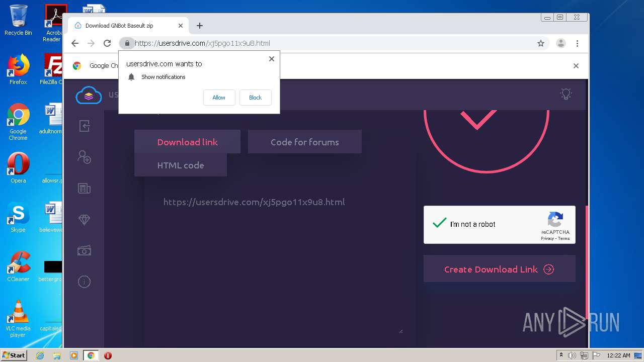Open reCAPTCHA Terms link
This screenshot has height=362, width=644.
coord(564,238)
